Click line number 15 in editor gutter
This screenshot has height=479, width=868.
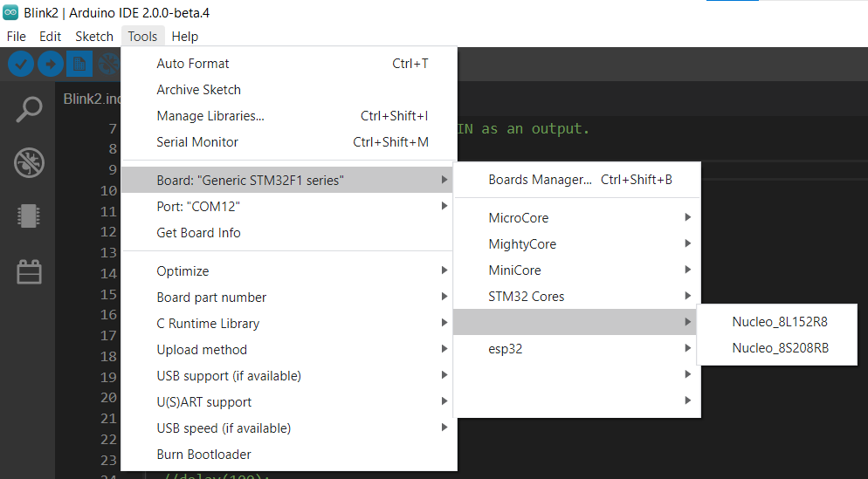click(x=108, y=294)
